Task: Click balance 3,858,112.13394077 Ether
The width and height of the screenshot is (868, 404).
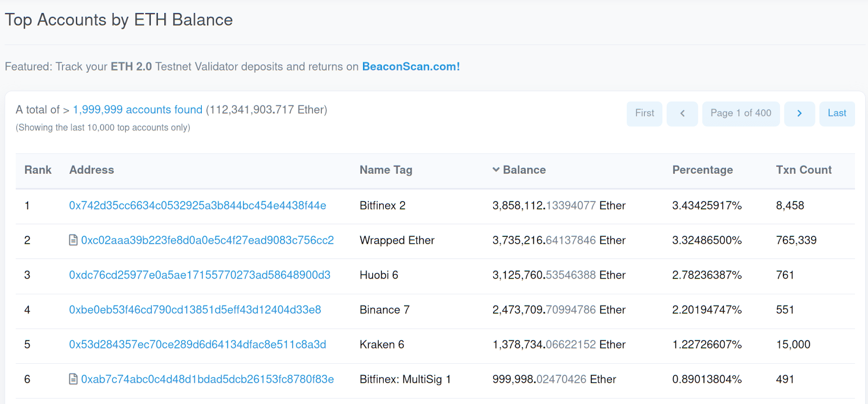Action: pos(559,205)
